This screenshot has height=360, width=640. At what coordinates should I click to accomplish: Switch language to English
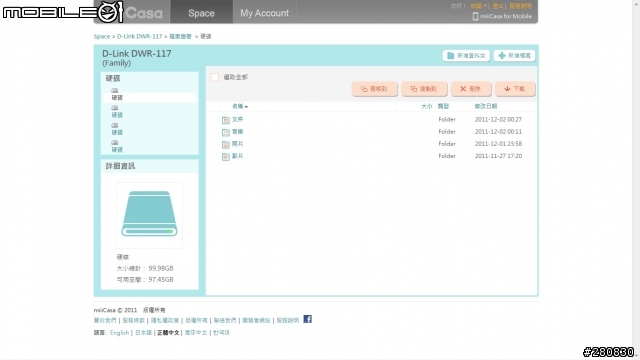[119, 333]
